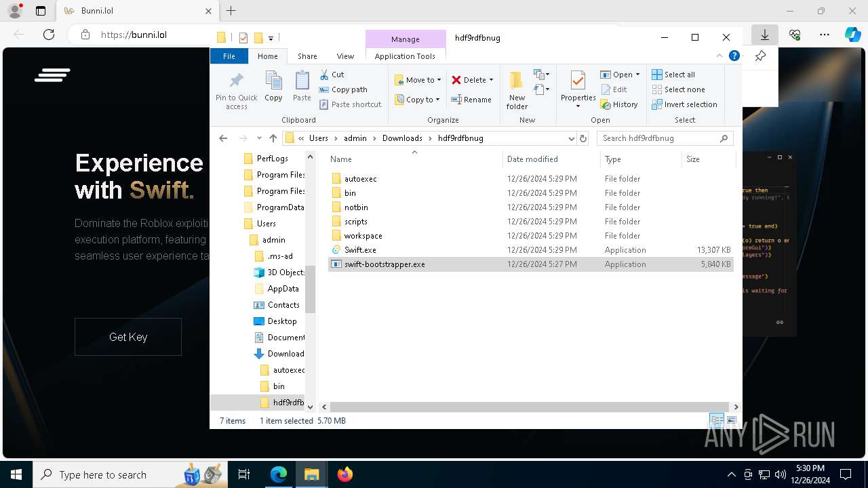
Task: Click Pin to Quick access icon
Action: click(x=237, y=90)
